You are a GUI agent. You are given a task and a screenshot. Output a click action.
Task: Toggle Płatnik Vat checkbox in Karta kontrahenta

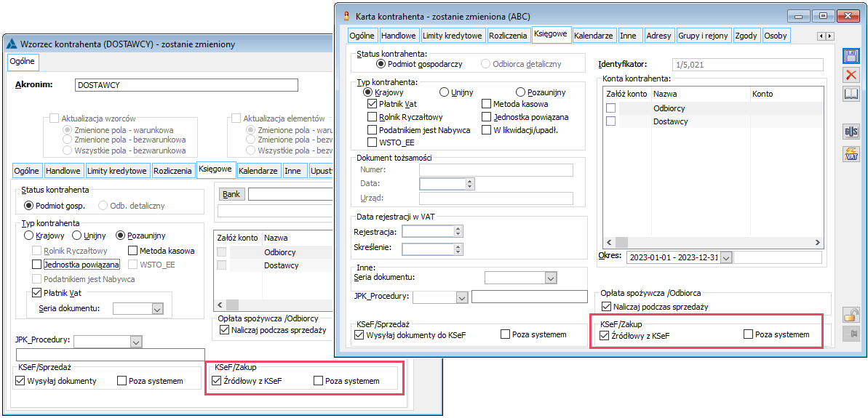click(x=372, y=104)
